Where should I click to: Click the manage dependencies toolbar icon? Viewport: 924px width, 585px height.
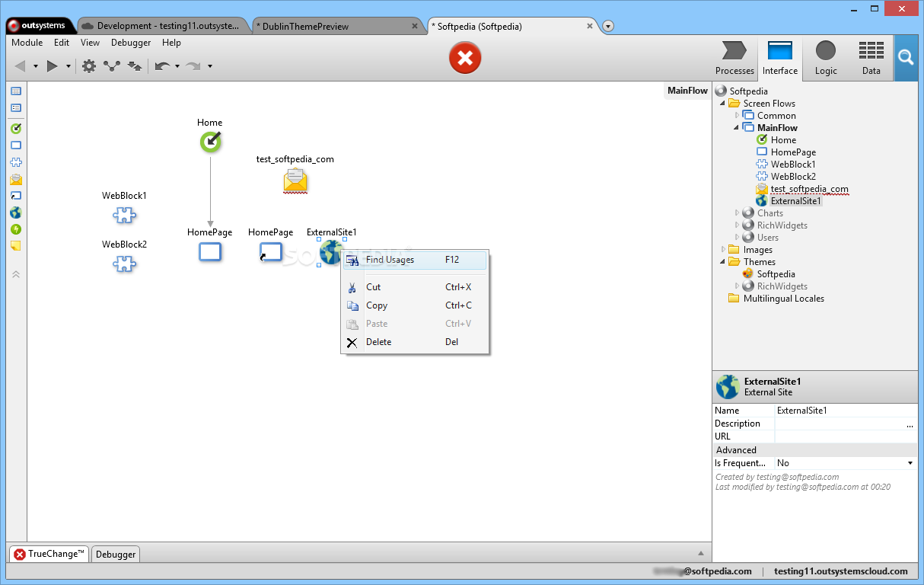click(135, 66)
